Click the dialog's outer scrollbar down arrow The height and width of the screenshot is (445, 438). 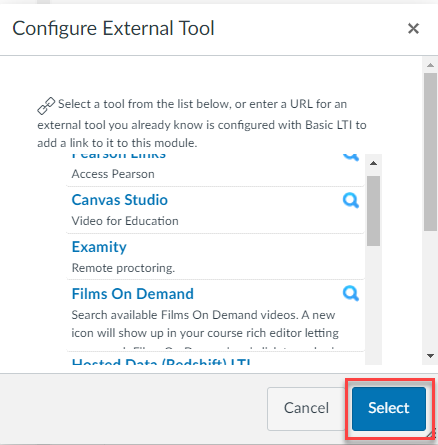pos(430,356)
